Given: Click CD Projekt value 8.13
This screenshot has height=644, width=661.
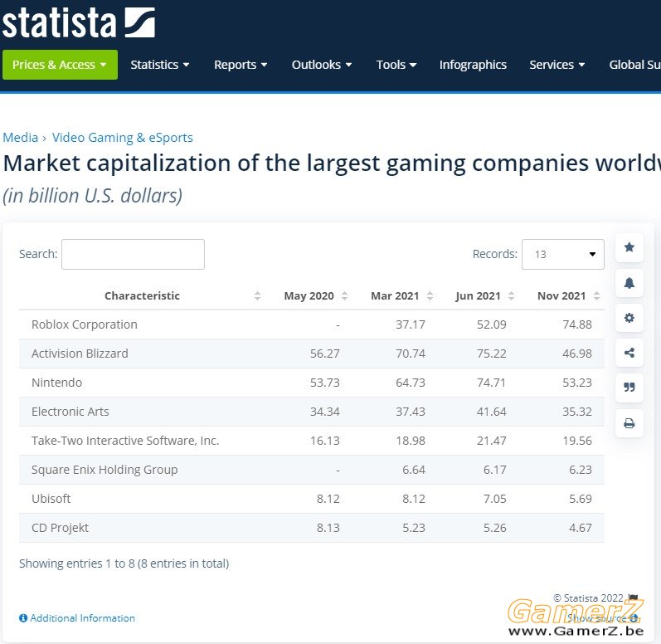Looking at the screenshot, I should click(328, 528).
